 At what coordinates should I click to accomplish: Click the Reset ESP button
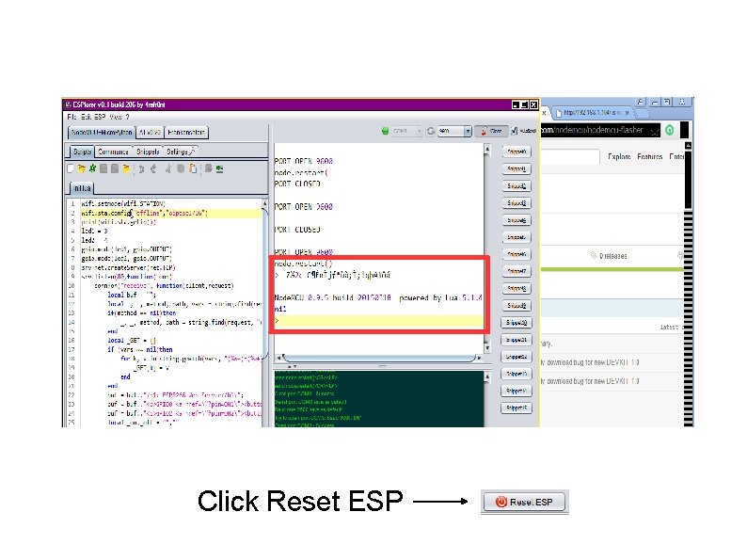[525, 502]
